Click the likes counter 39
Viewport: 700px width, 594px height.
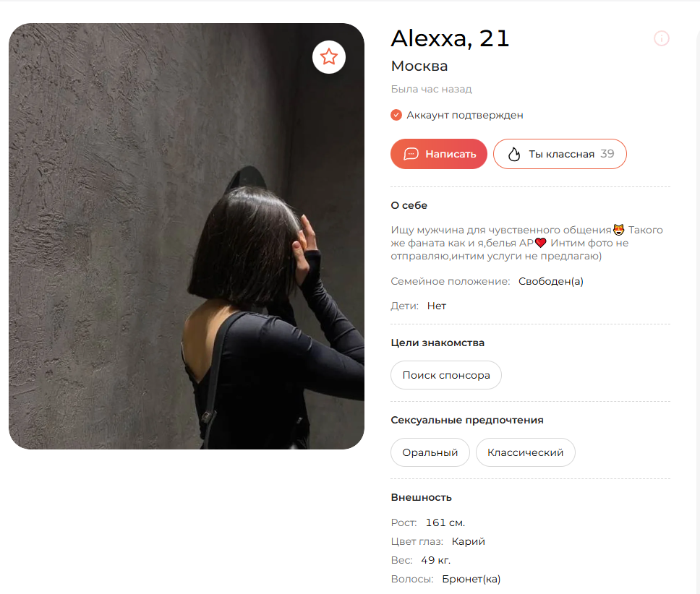(607, 154)
